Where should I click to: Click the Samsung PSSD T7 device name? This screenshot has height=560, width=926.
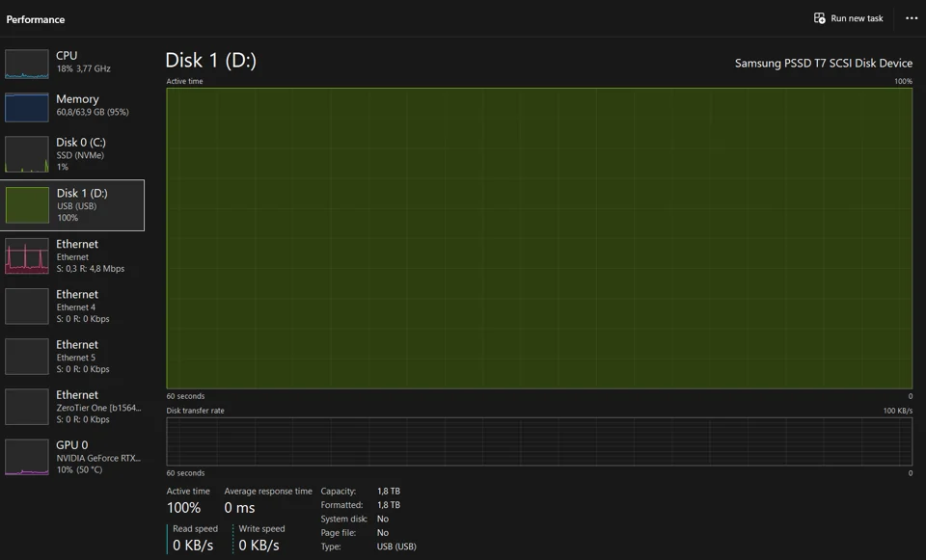point(823,64)
